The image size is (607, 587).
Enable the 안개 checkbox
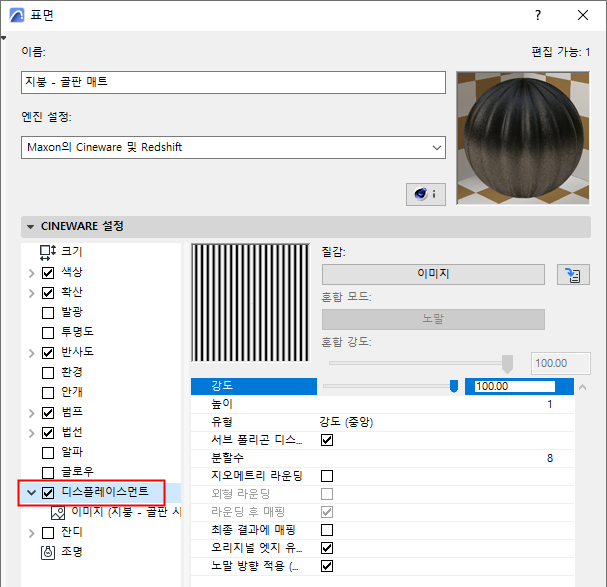tap(48, 393)
